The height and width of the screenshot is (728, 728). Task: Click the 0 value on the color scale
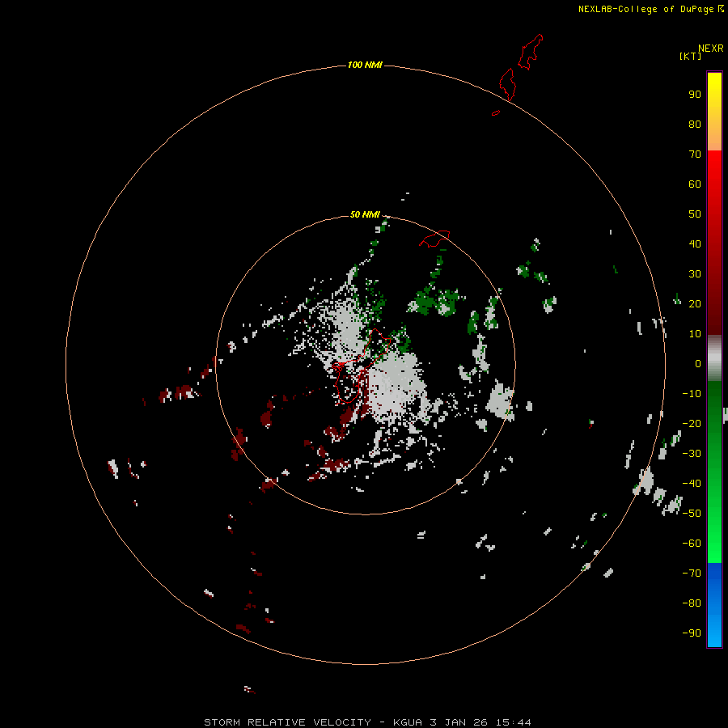point(698,363)
